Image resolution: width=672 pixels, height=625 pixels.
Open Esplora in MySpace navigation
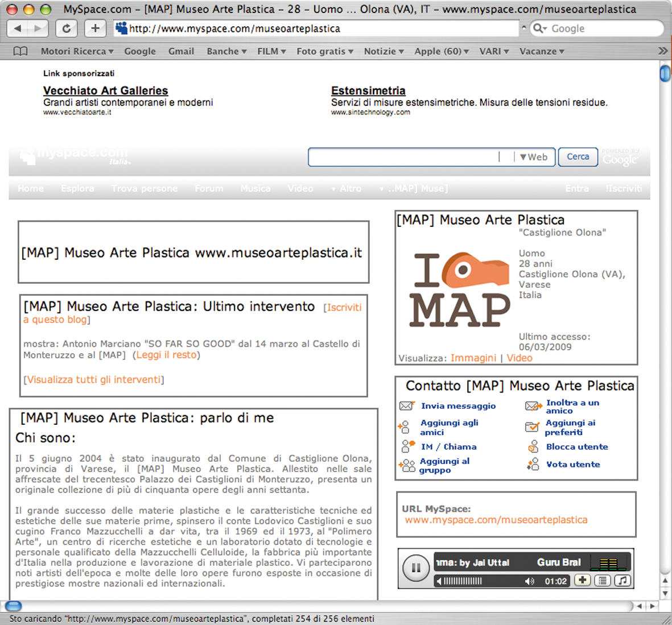(77, 188)
